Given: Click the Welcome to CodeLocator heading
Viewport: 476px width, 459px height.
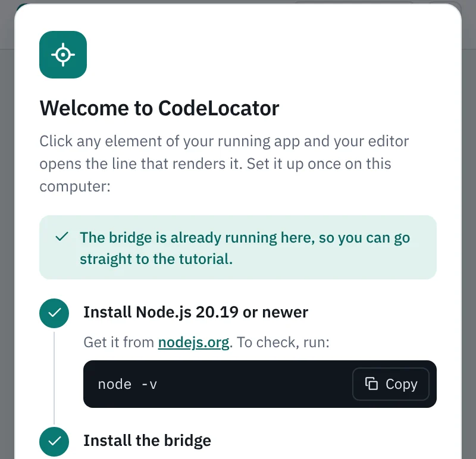Looking at the screenshot, I should [x=159, y=108].
